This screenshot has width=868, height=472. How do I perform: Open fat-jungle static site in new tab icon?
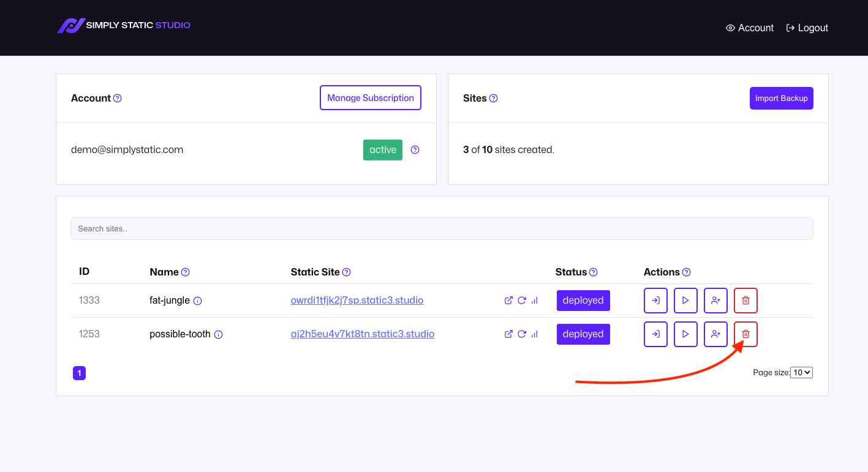point(508,301)
